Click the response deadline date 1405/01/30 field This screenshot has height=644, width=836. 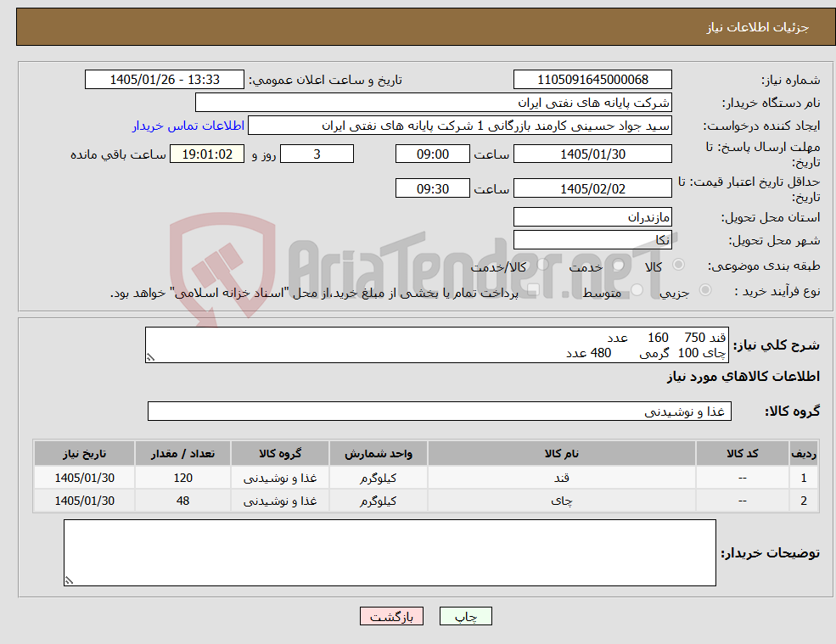pyautogui.click(x=592, y=154)
